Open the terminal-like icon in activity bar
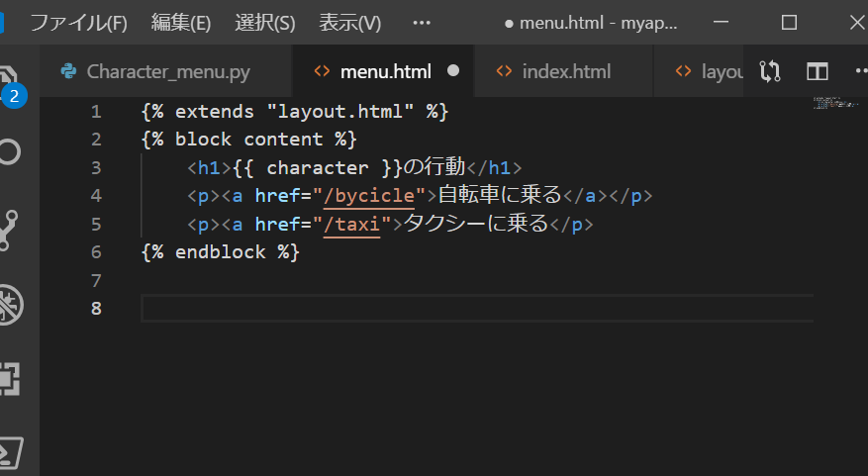 (11, 453)
